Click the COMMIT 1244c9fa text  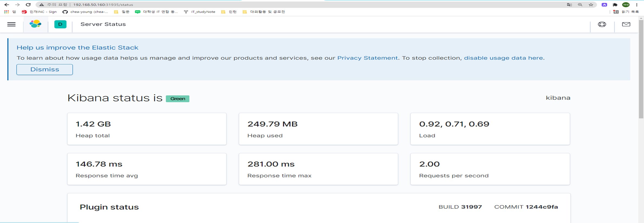coord(526,207)
